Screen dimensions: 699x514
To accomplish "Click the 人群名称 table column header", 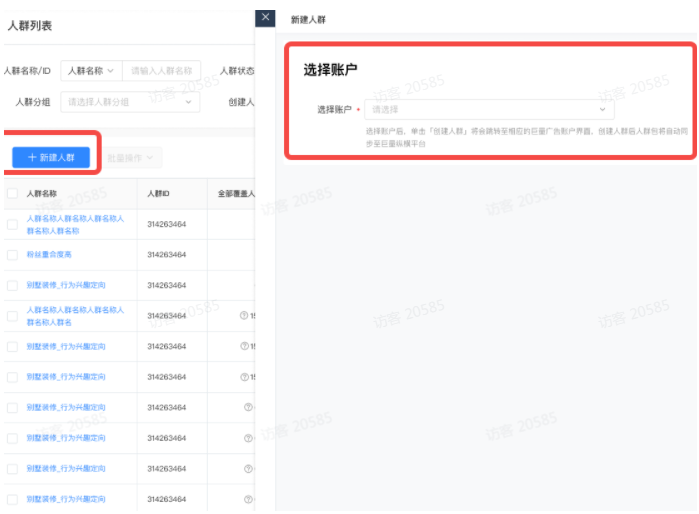I will (41, 193).
